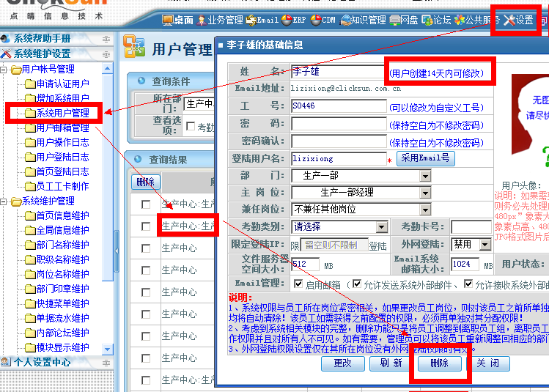The width and height of the screenshot is (549, 392).
Task: Click the 知识管理 knowledge icon
Action: pos(364,21)
